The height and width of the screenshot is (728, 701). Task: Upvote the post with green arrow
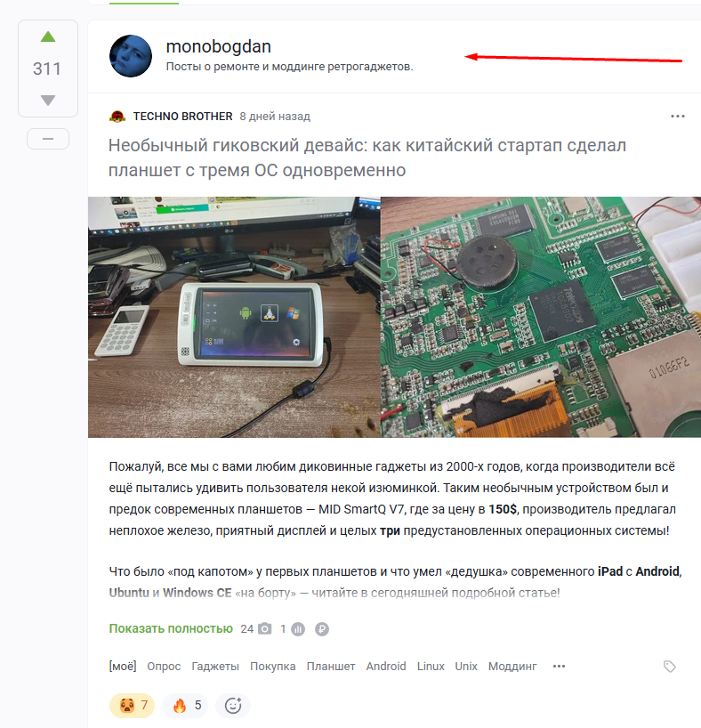click(48, 37)
